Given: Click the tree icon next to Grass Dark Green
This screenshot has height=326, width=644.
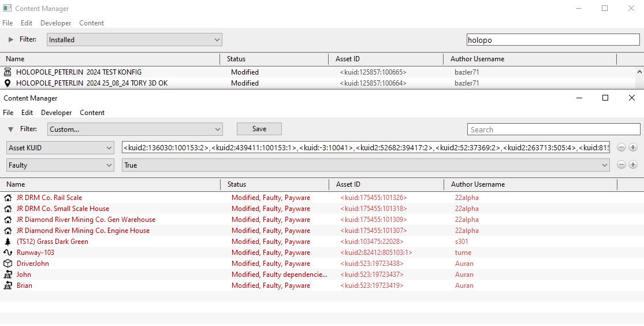Looking at the screenshot, I should 8,242.
